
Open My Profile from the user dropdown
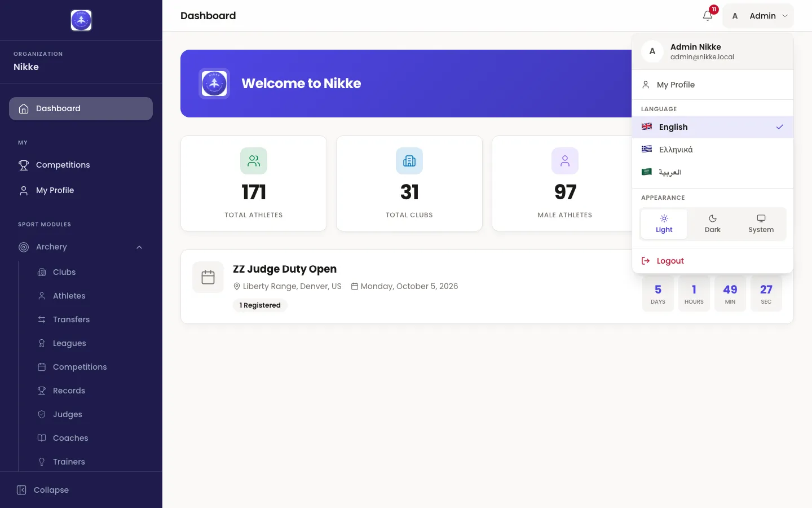(713, 85)
